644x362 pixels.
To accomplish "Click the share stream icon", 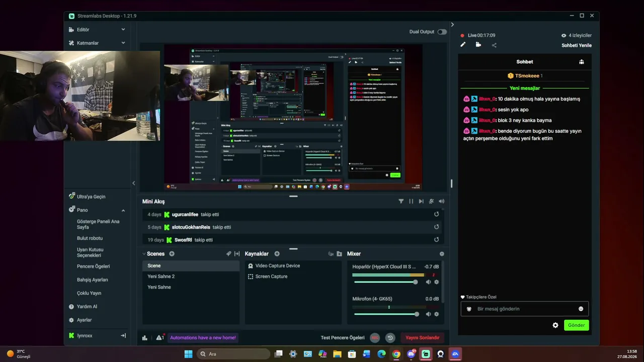I will (x=494, y=45).
